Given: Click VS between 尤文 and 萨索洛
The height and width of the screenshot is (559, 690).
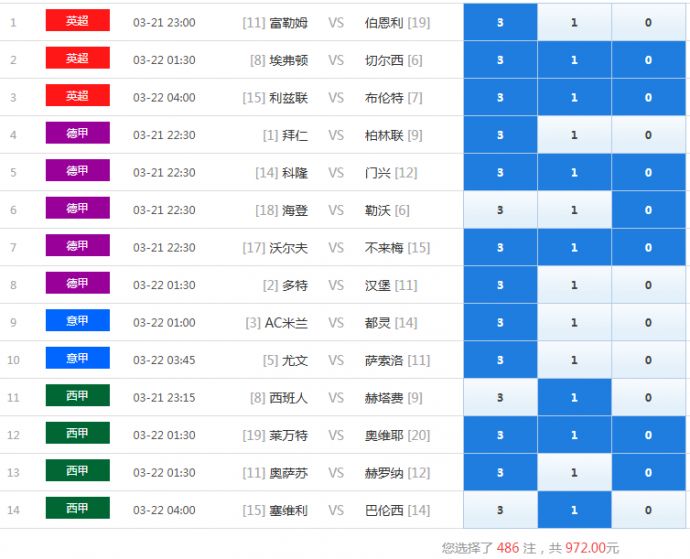Looking at the screenshot, I should [336, 360].
